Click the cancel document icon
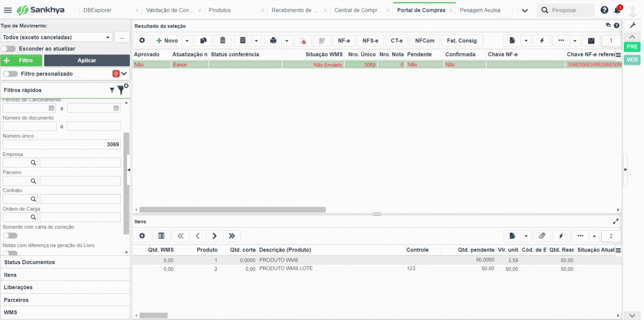644x320 pixels. click(303, 41)
